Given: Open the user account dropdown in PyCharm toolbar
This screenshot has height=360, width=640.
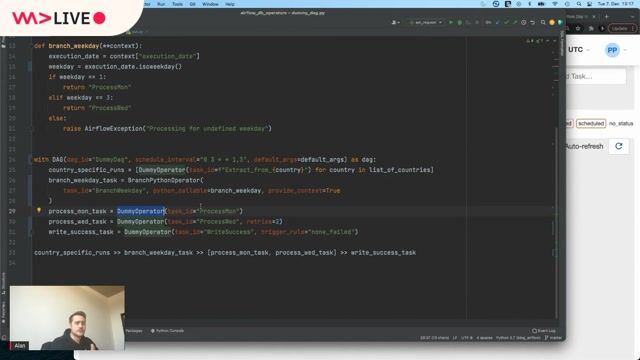Looking at the screenshot, I should pos(396,22).
